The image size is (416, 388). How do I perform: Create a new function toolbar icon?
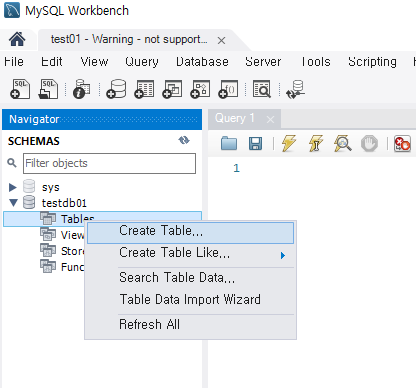click(x=228, y=89)
